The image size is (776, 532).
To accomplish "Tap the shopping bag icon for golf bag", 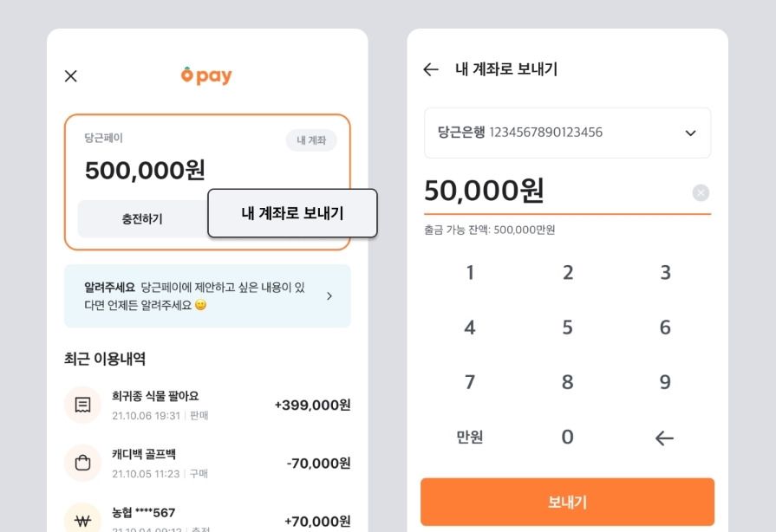I will coord(83,463).
